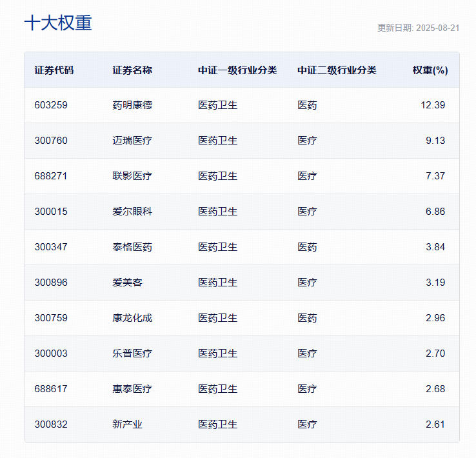Click weight value 2.96
Image resolution: width=476 pixels, height=458 pixels.
coord(435,318)
